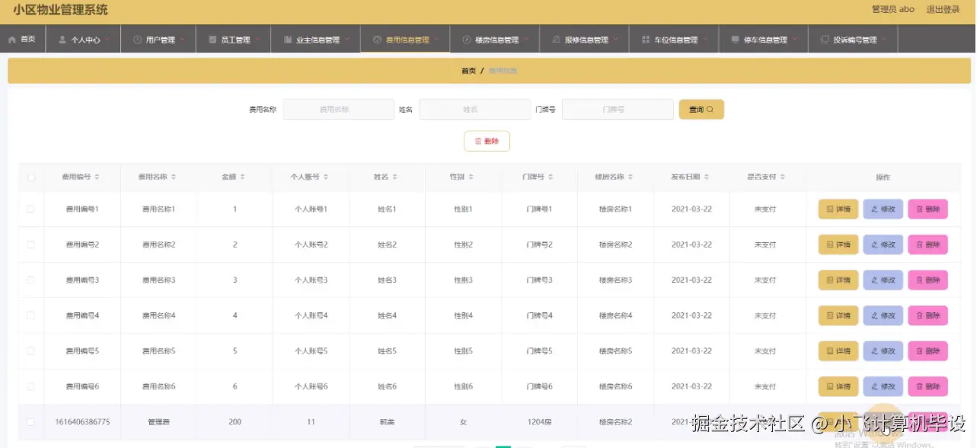The height and width of the screenshot is (448, 980).
Task: Click the 管理员 abo account label
Action: [892, 10]
